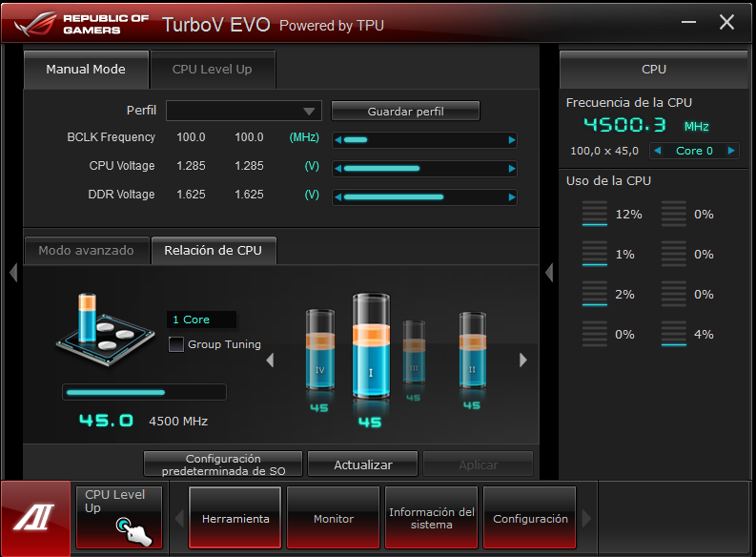Enable the Group Tuning checkbox
The height and width of the screenshot is (557, 756).
click(176, 344)
